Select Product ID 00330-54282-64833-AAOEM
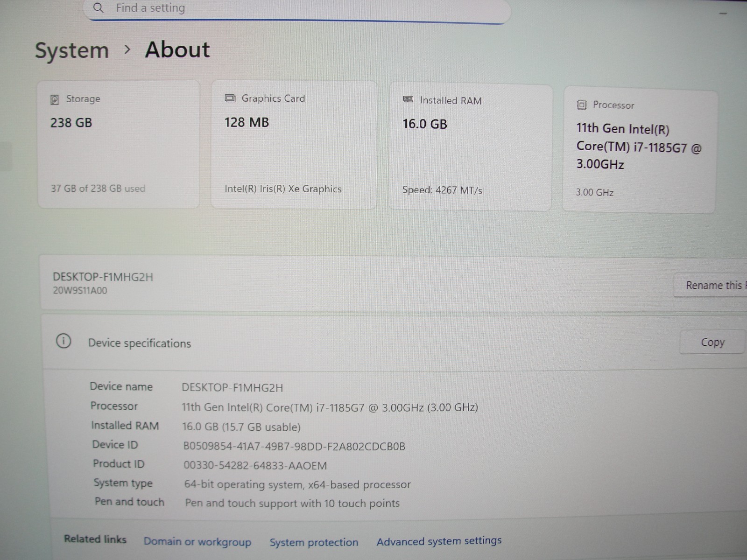747x560 pixels. pyautogui.click(x=255, y=465)
